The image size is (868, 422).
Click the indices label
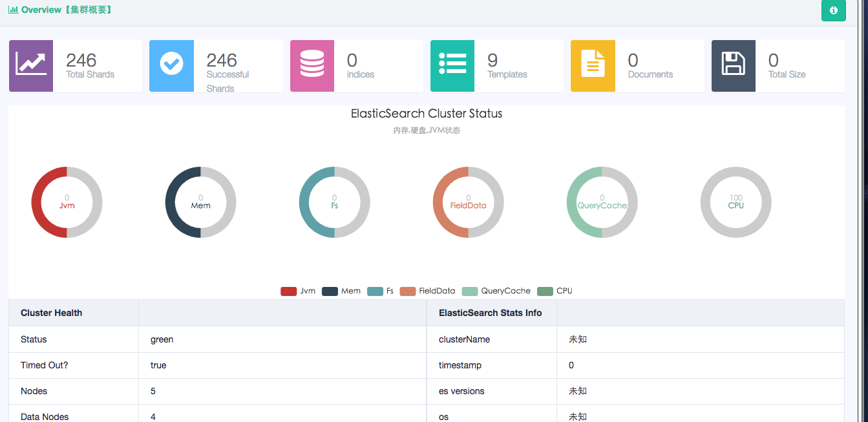[x=361, y=74]
